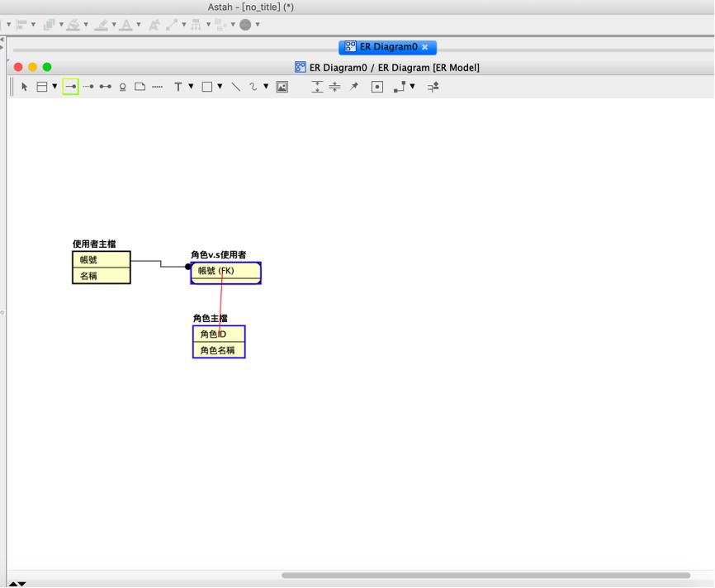Select the freehand curve tool

253,87
